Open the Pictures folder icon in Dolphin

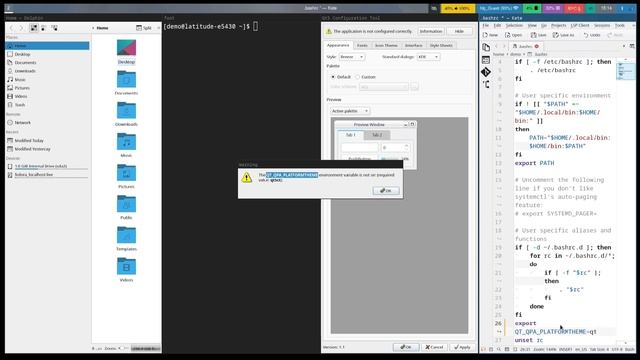(x=126, y=173)
